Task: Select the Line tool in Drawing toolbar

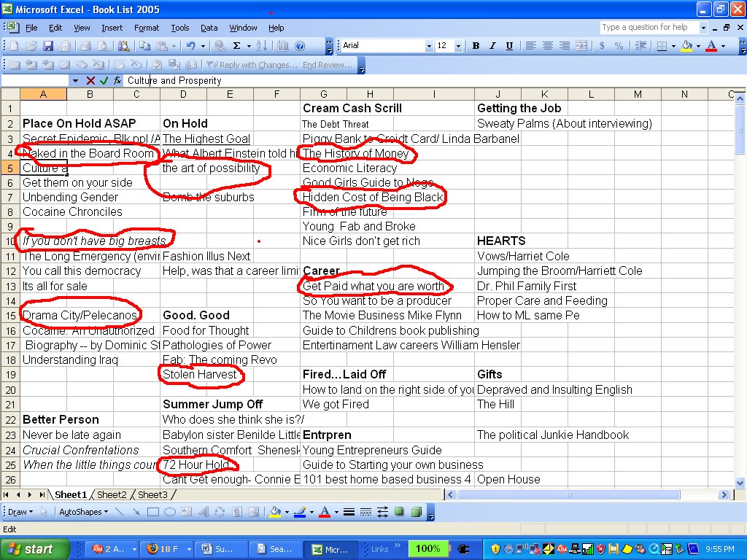Action: pos(119,512)
